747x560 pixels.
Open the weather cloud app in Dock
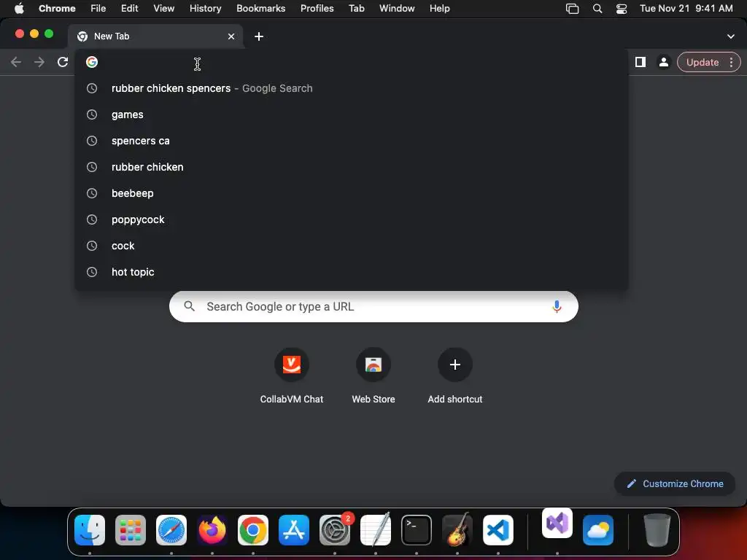pos(598,529)
